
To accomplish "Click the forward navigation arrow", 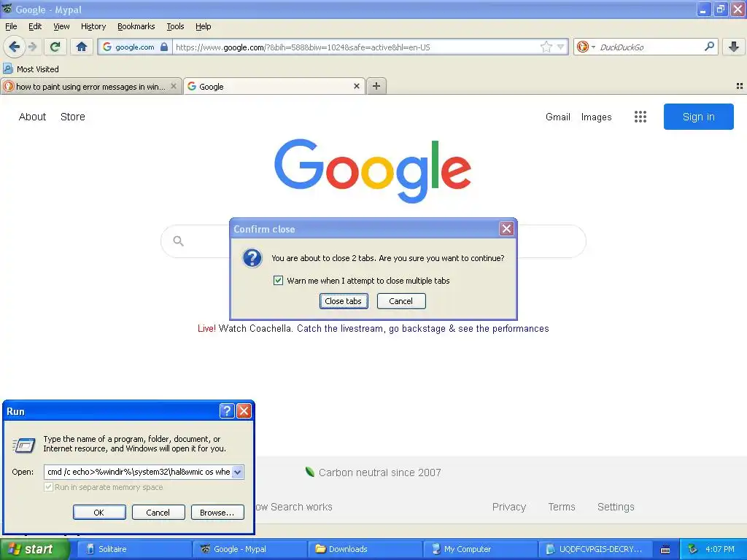I will (x=32, y=47).
